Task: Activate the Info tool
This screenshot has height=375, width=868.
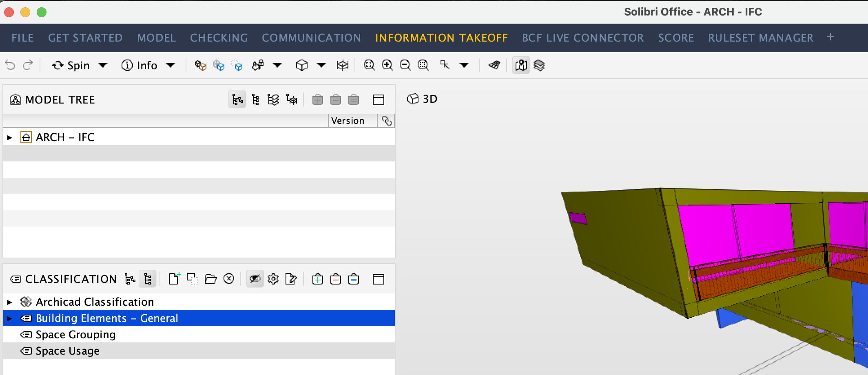Action: coord(139,65)
